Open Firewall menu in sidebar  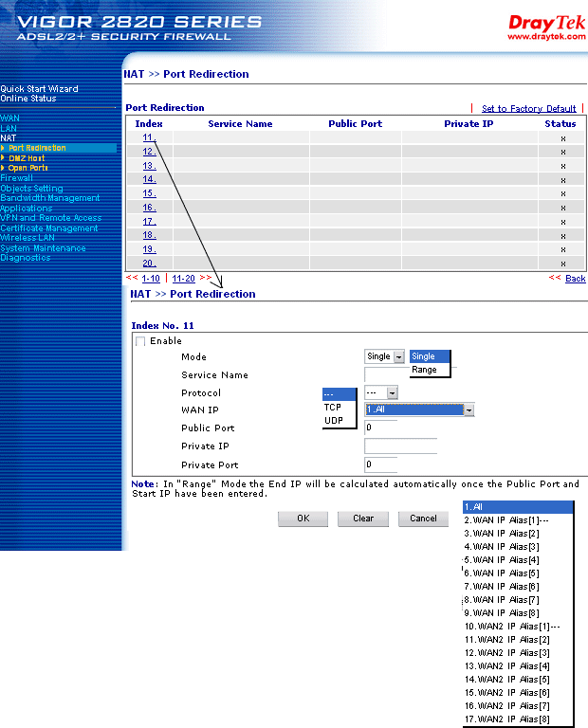coord(16,178)
